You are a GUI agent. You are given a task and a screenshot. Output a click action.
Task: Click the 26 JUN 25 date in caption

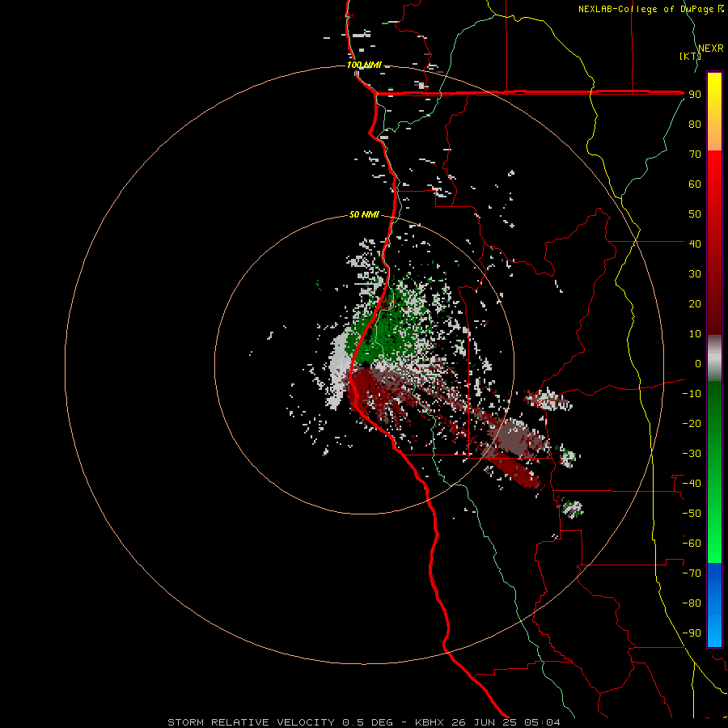tap(485, 722)
